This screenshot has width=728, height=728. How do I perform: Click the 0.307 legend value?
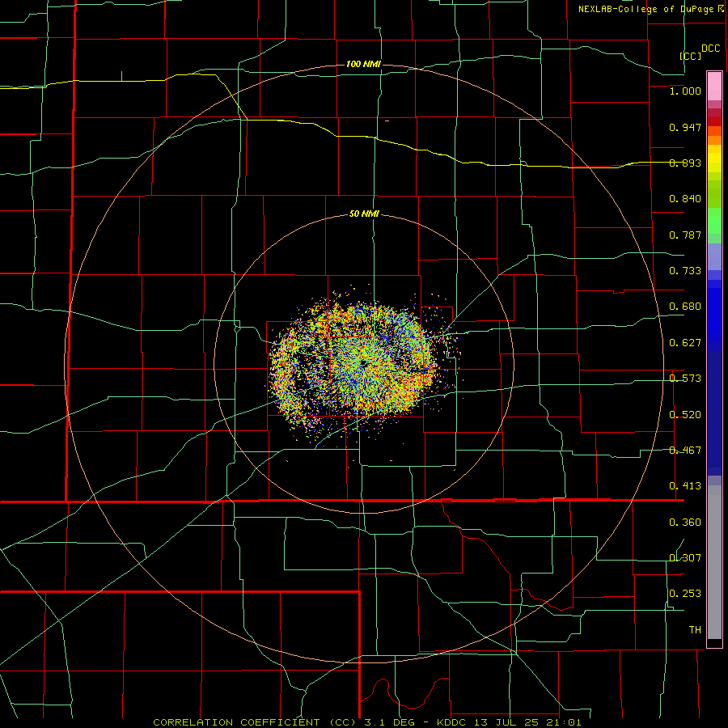pos(685,558)
